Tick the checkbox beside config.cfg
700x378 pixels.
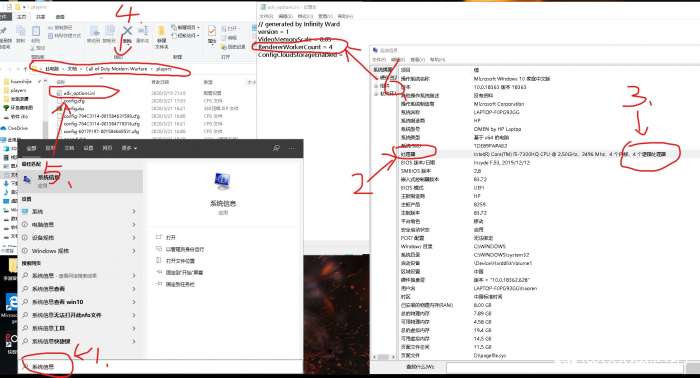(x=59, y=101)
